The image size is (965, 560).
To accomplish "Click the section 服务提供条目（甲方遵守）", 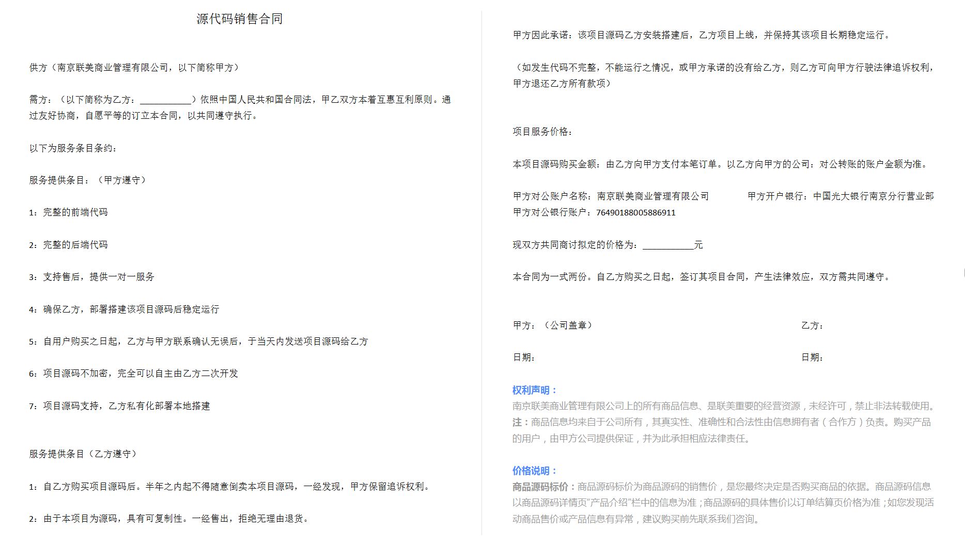I will [x=88, y=181].
